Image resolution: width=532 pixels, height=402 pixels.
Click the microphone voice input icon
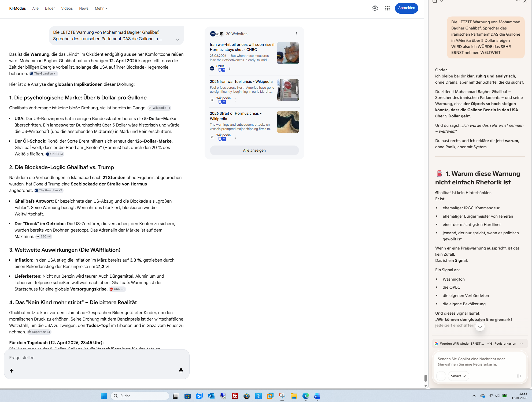181,370
